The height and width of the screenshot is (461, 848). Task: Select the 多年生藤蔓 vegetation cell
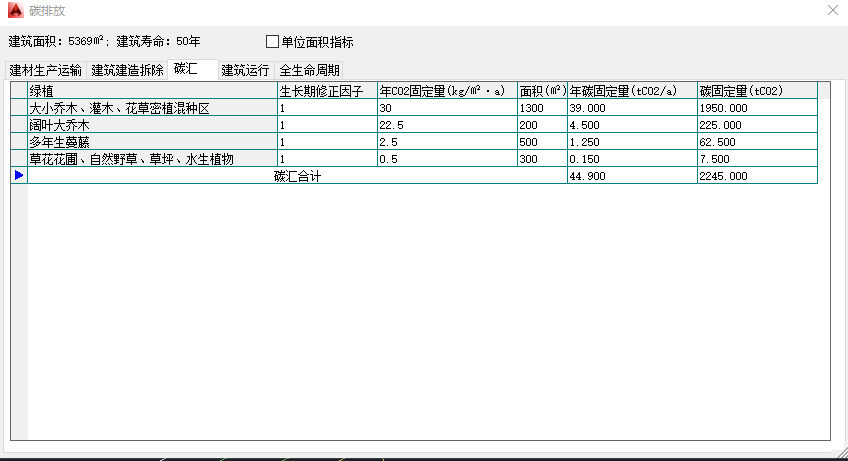152,142
